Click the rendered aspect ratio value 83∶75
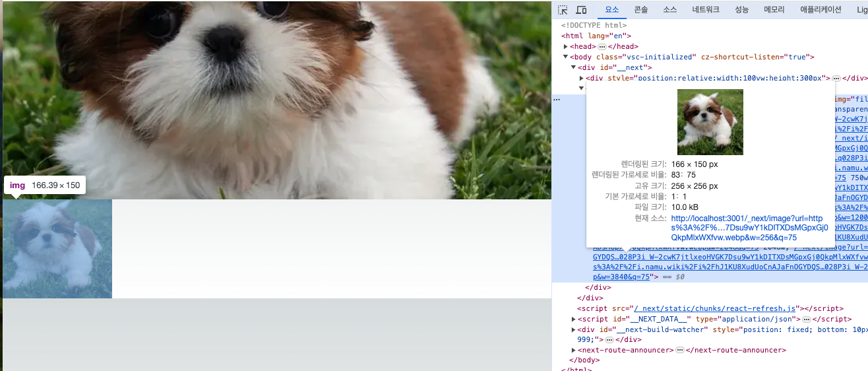This screenshot has width=868, height=371. (683, 175)
